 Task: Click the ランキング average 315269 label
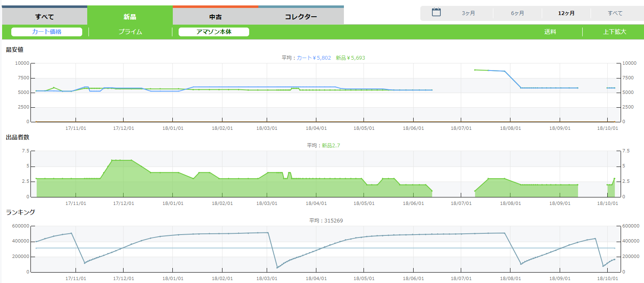tap(326, 221)
